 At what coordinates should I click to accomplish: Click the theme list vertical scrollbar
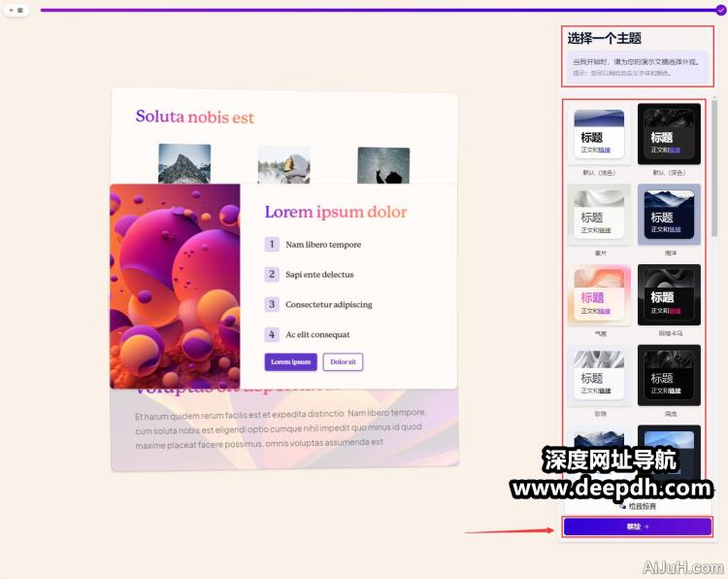714,167
